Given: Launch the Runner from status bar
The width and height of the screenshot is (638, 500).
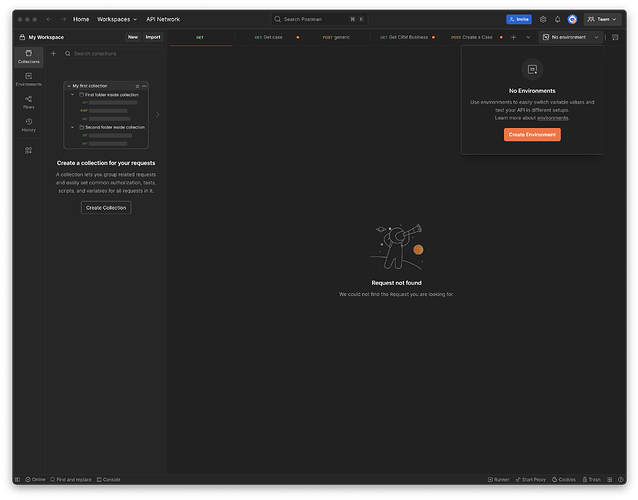Looking at the screenshot, I should (x=498, y=480).
